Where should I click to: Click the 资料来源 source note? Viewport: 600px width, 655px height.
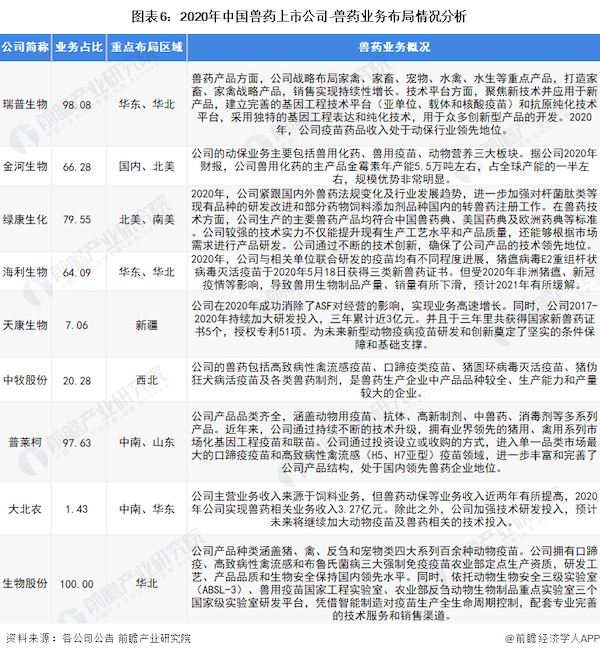[98, 638]
